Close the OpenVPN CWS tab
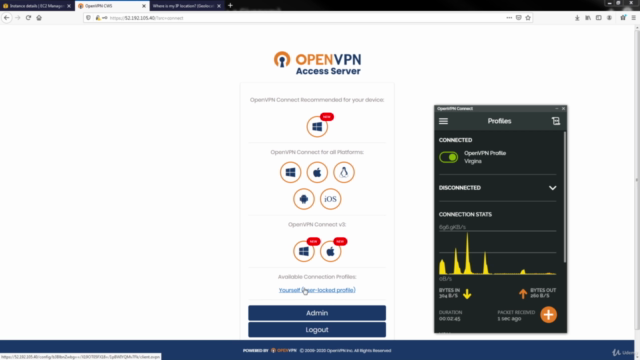Image resolution: width=640 pixels, height=360 pixels. point(144,6)
